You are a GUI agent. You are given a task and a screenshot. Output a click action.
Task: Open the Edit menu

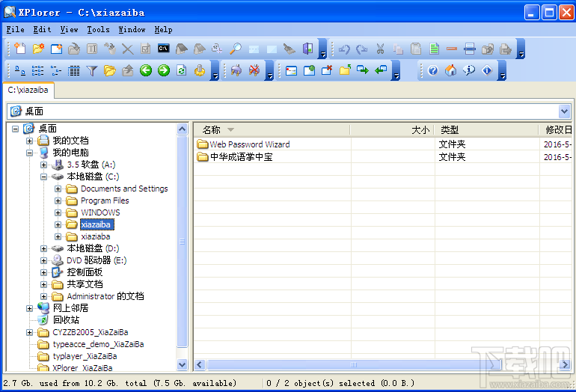tap(42, 29)
